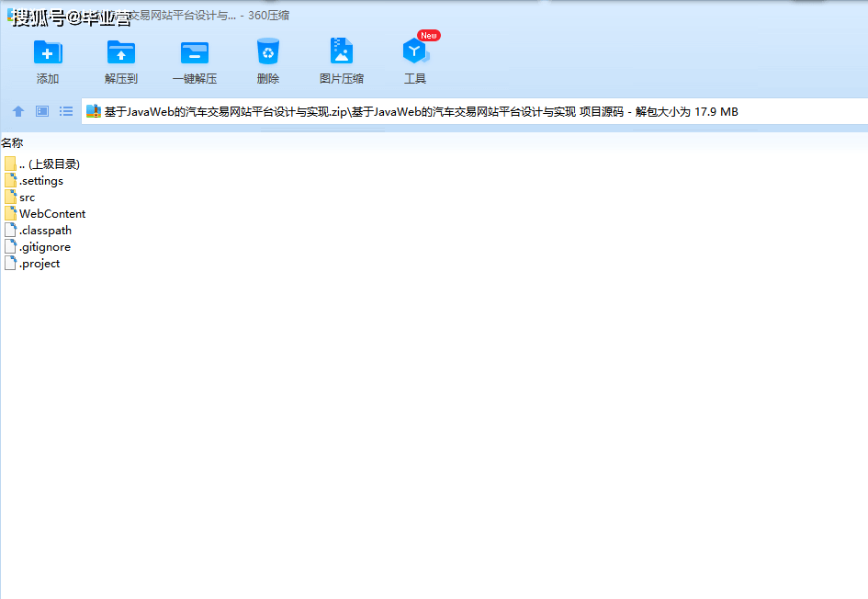Click the zip archive icon in path bar

coord(93,112)
